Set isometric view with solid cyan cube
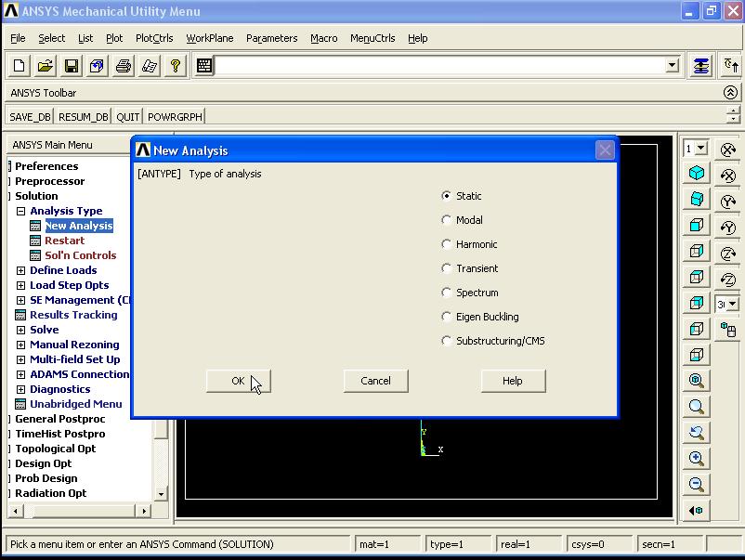Image resolution: width=745 pixels, height=560 pixels. pos(697,173)
